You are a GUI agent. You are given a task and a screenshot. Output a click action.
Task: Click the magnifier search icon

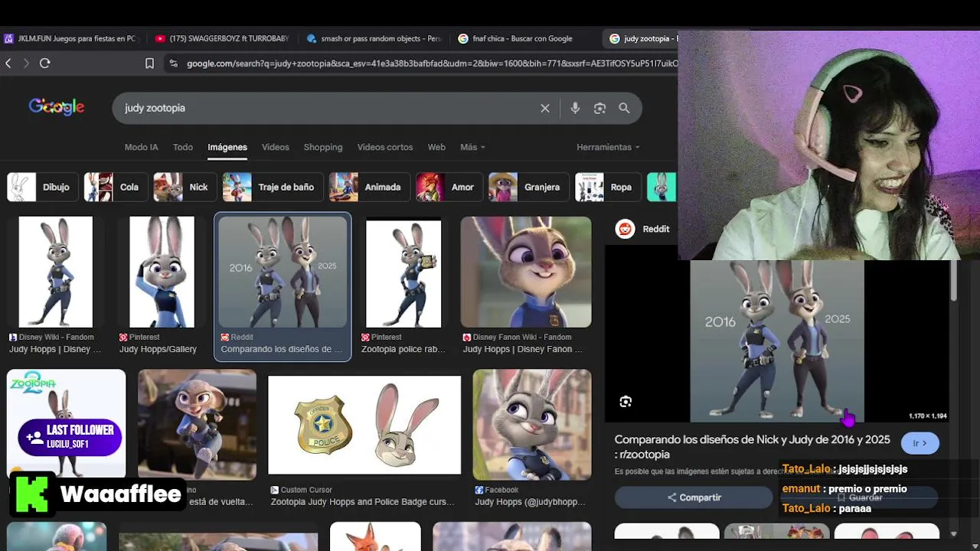(625, 109)
